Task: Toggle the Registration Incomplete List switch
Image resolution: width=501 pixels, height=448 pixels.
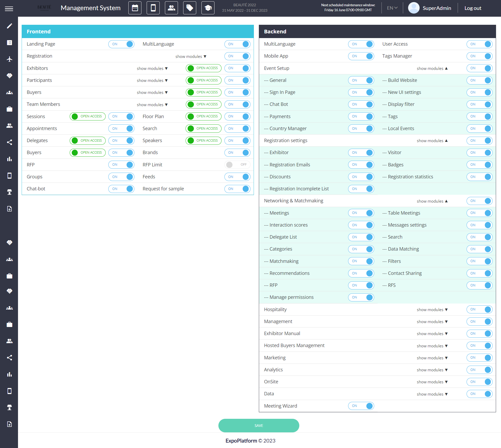Action: (x=361, y=189)
